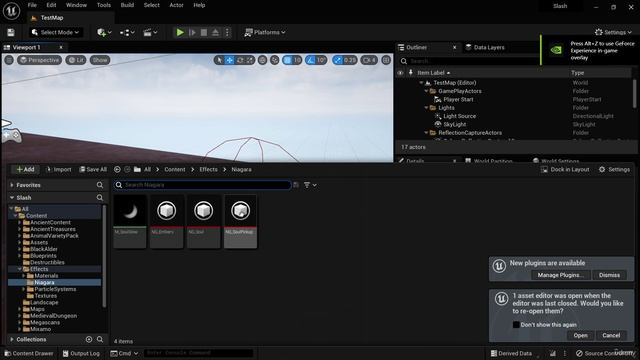Screen dimensions: 640x360
Task: Select the Materials folder under Effects
Action: pyautogui.click(x=46, y=276)
